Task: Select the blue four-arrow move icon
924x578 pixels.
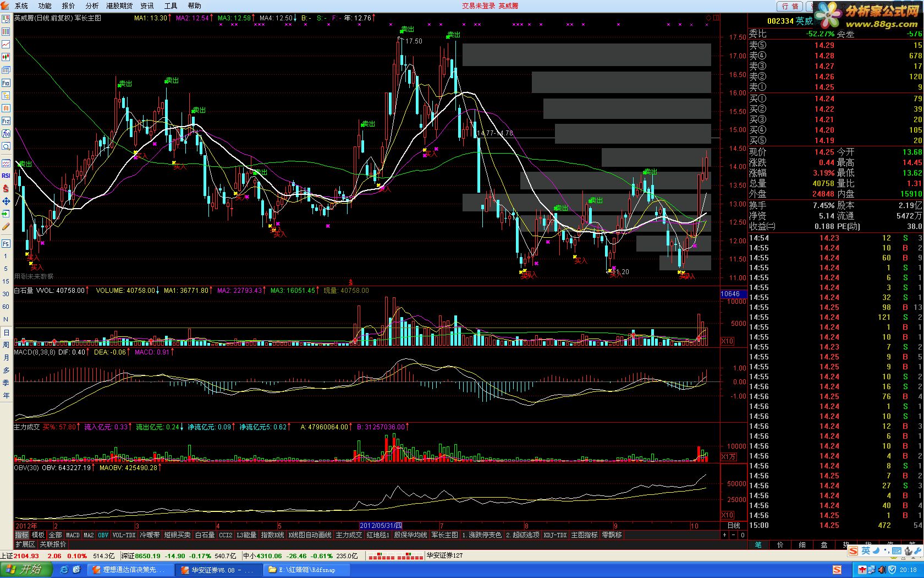Action: pyautogui.click(x=6, y=201)
